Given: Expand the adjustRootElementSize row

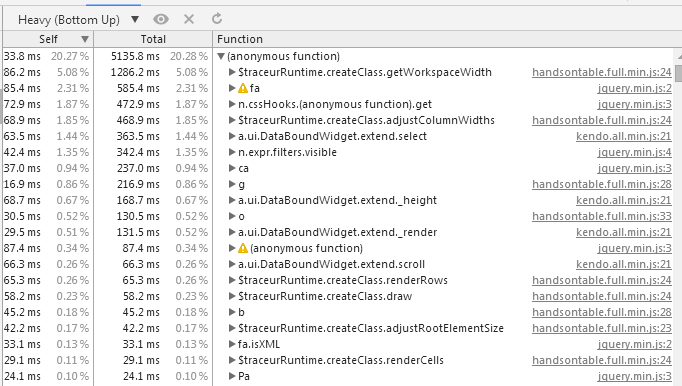Looking at the screenshot, I should [x=232, y=329].
